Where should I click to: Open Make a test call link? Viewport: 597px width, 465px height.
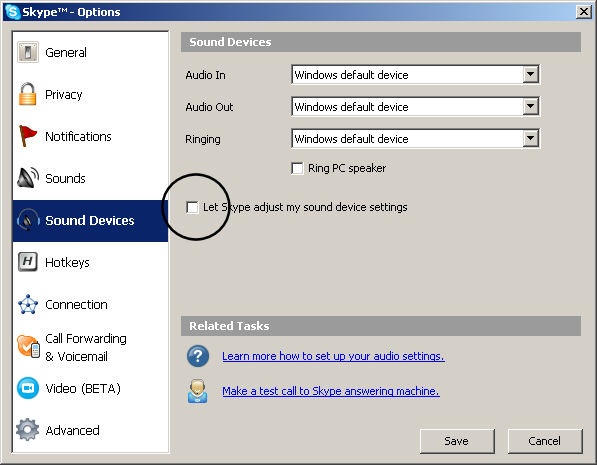331,391
